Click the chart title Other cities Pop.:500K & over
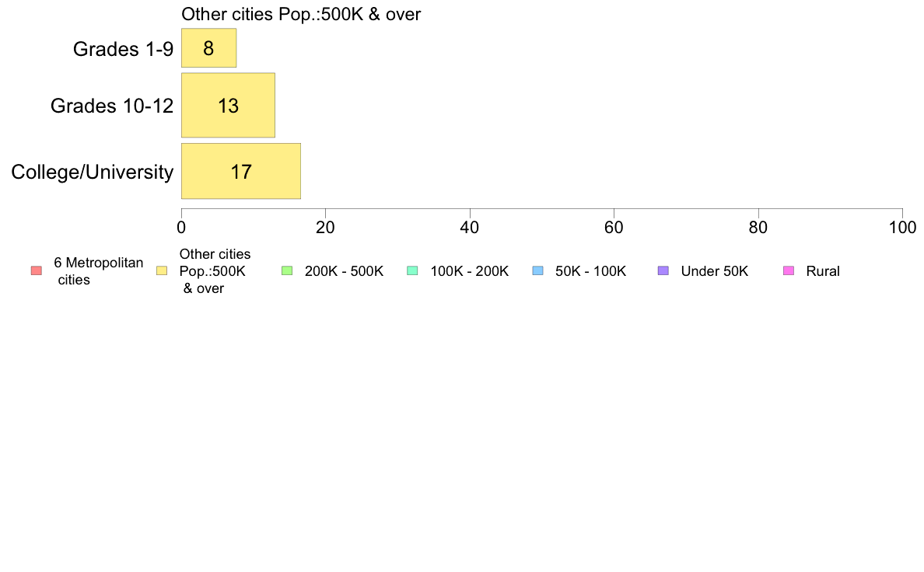 point(301,14)
